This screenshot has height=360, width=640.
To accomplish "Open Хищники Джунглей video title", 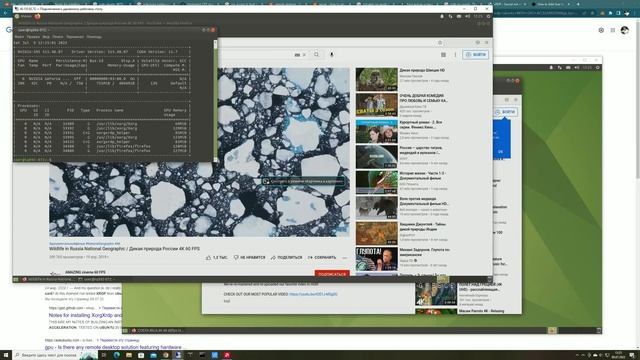I will click(422, 227).
